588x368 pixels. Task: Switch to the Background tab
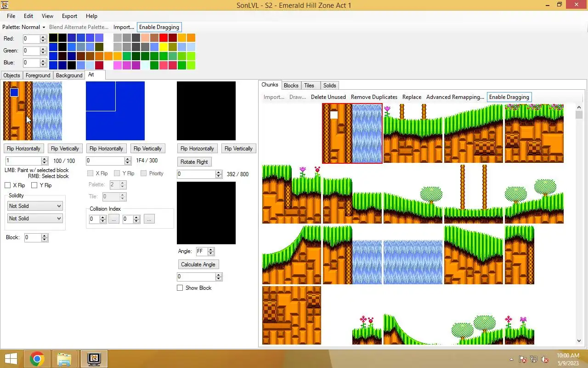[x=69, y=75]
